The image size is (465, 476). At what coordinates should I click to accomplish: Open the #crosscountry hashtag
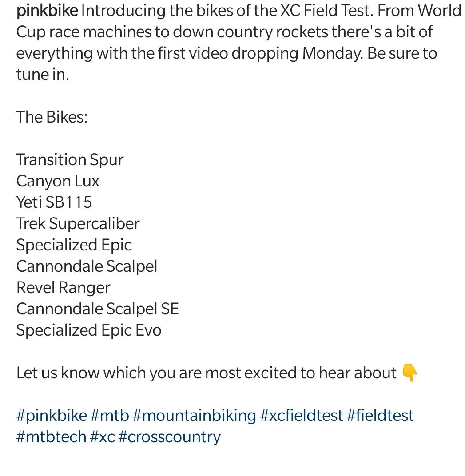[x=170, y=437]
